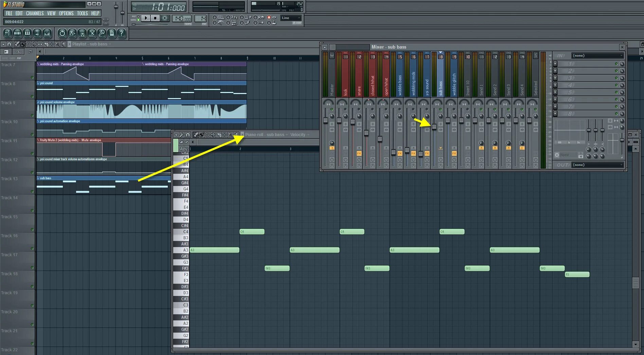Open the Piano roll options arrow menu

click(176, 135)
